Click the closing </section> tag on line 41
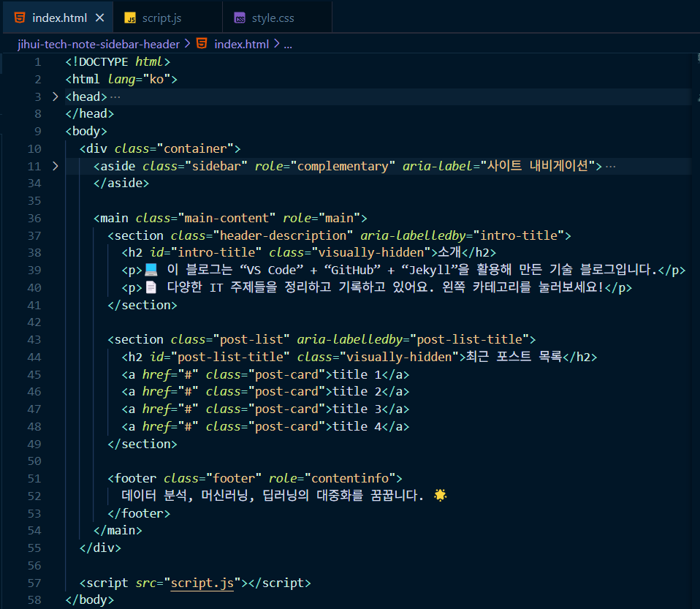 pos(142,305)
